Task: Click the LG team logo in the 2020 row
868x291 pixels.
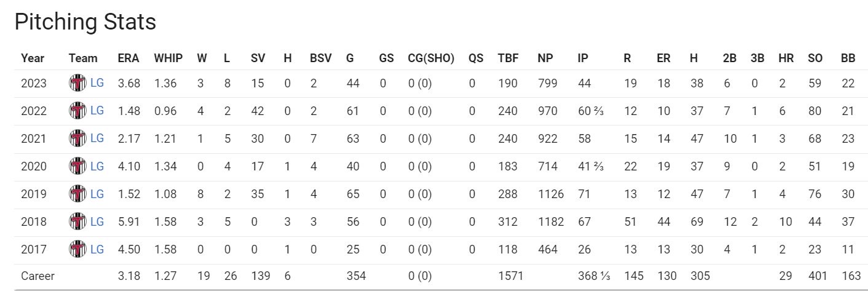Action: 77,166
